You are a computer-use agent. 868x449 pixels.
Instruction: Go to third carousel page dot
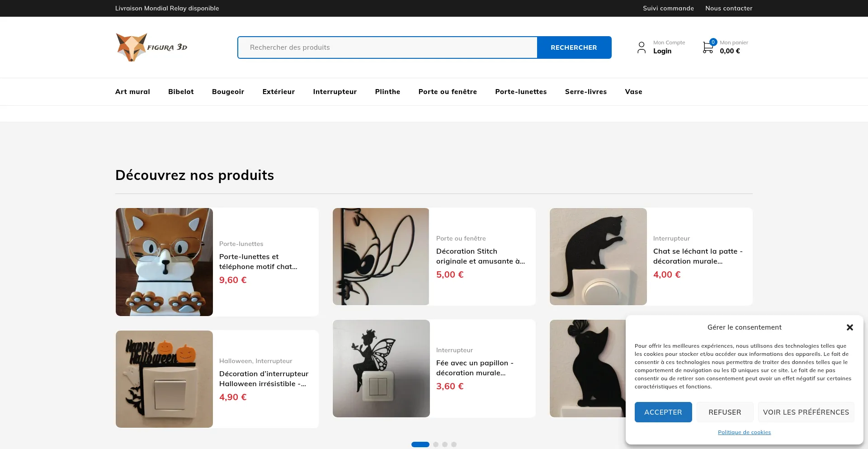(x=445, y=444)
